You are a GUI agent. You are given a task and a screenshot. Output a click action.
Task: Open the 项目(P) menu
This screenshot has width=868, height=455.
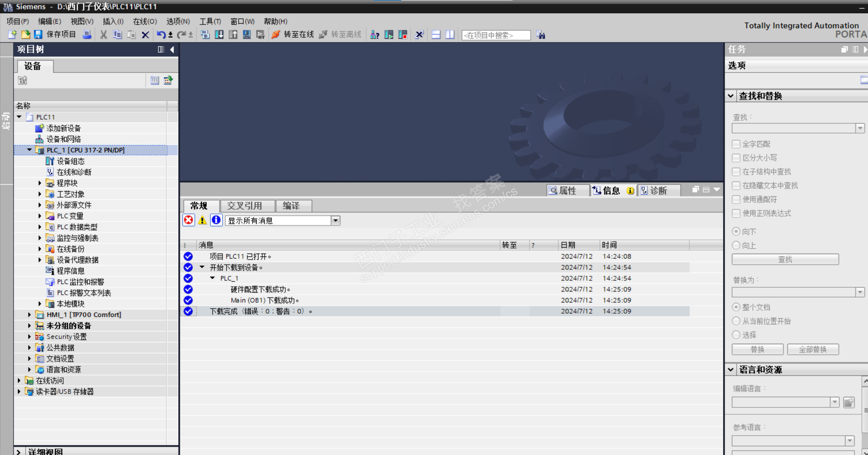pos(18,21)
